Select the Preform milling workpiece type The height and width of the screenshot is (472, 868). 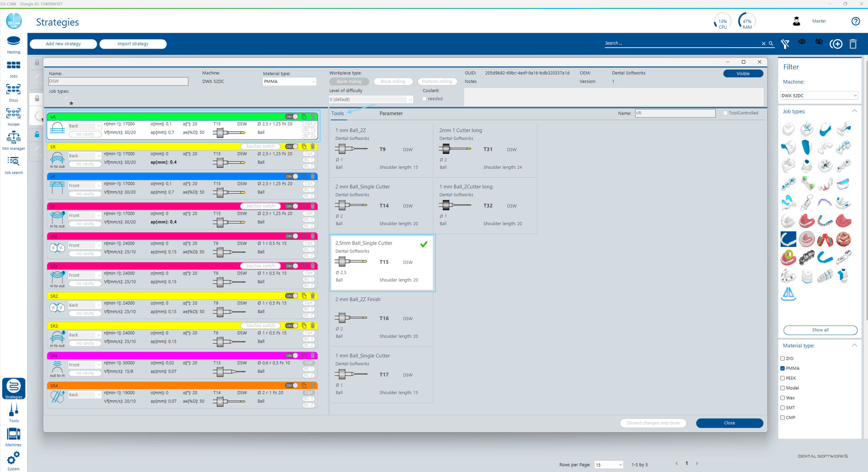437,81
